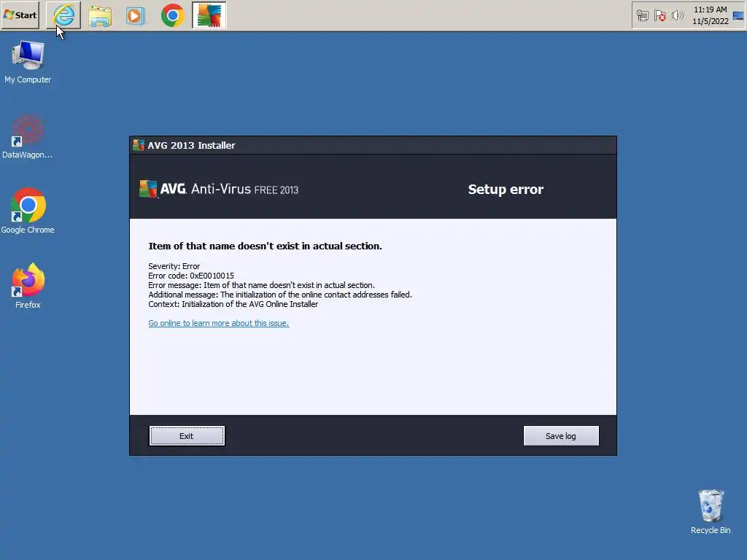Click the Show desktop button in tray
The image size is (747, 560).
coord(738,16)
